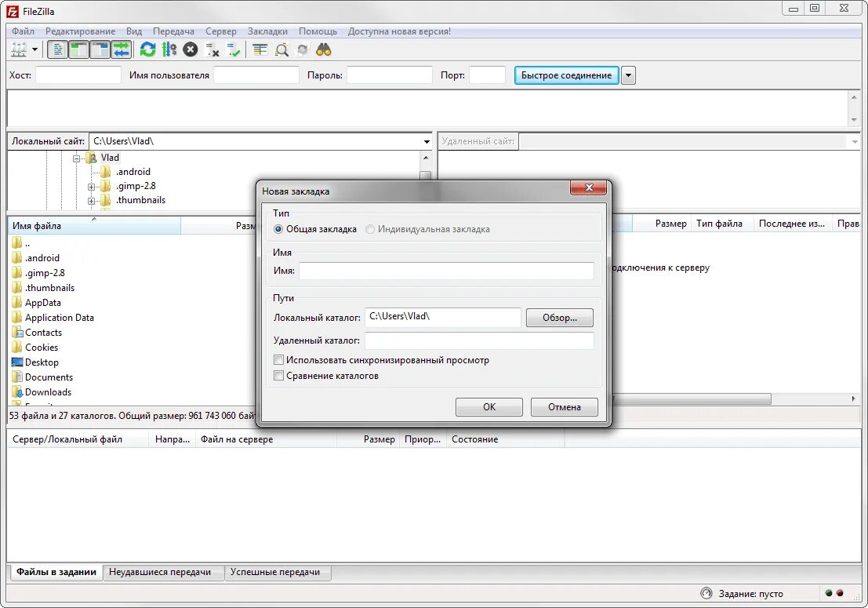Viewport: 868px width, 608px height.
Task: Toggle processing of the transfer queue icon
Action: pyautogui.click(x=169, y=50)
